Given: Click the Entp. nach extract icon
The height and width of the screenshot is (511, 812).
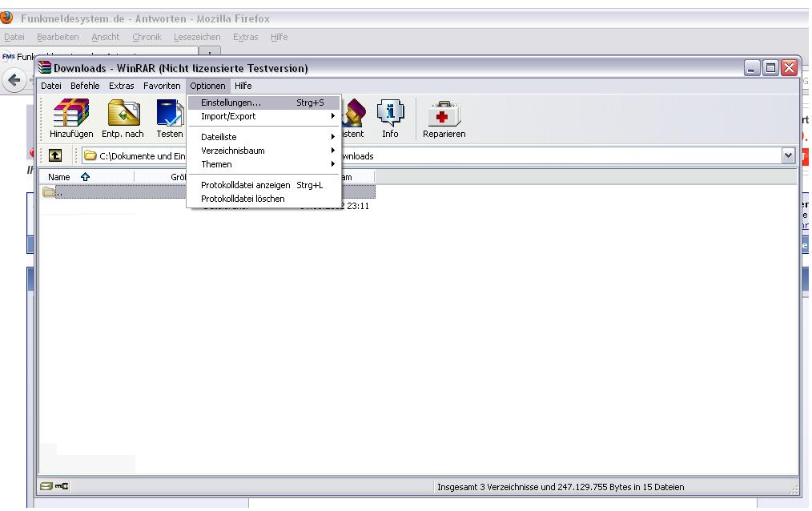Looking at the screenshot, I should (123, 115).
